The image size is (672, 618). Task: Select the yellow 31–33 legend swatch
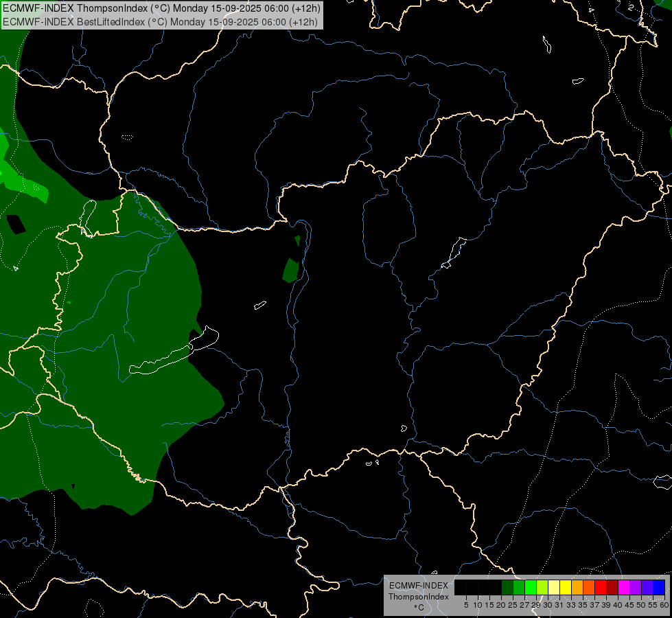point(566,588)
